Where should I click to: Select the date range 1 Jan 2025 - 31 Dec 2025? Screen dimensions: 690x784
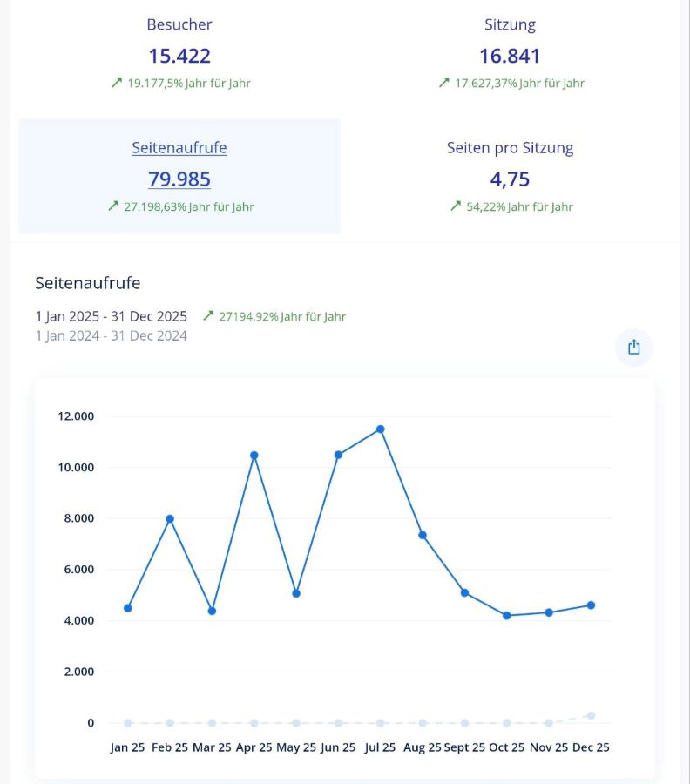112,316
